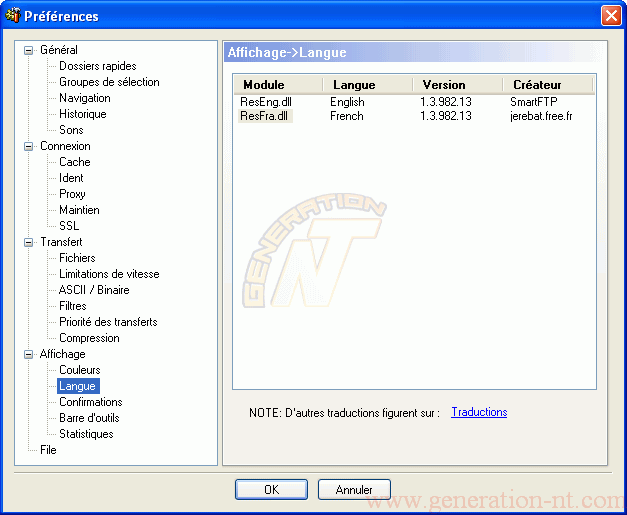Viewport: 627px width, 515px height.
Task: Click the Annuler button
Action: click(x=354, y=489)
